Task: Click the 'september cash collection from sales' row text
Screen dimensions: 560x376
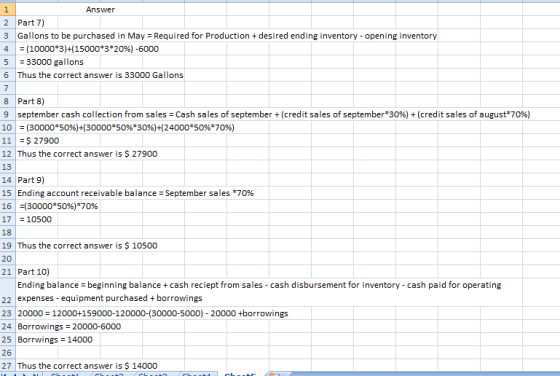Action: point(274,115)
